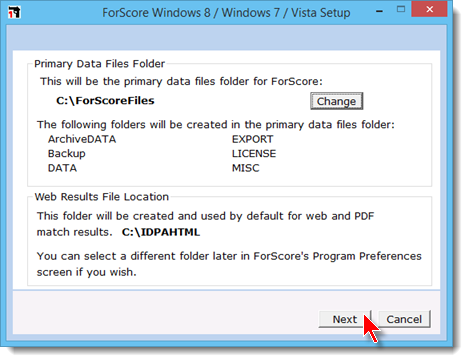Click the MISC folder name
468x362 pixels.
coord(245,168)
